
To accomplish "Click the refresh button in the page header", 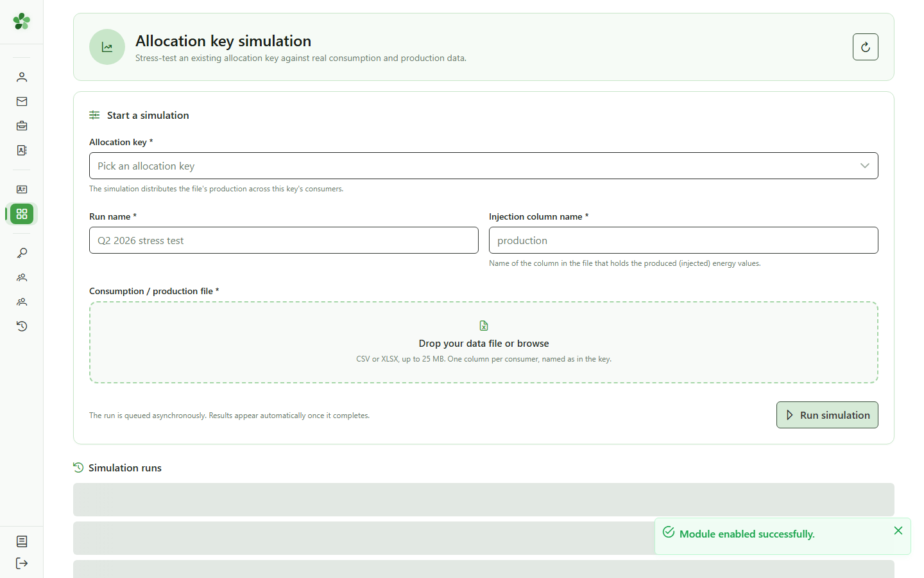I will 866,47.
